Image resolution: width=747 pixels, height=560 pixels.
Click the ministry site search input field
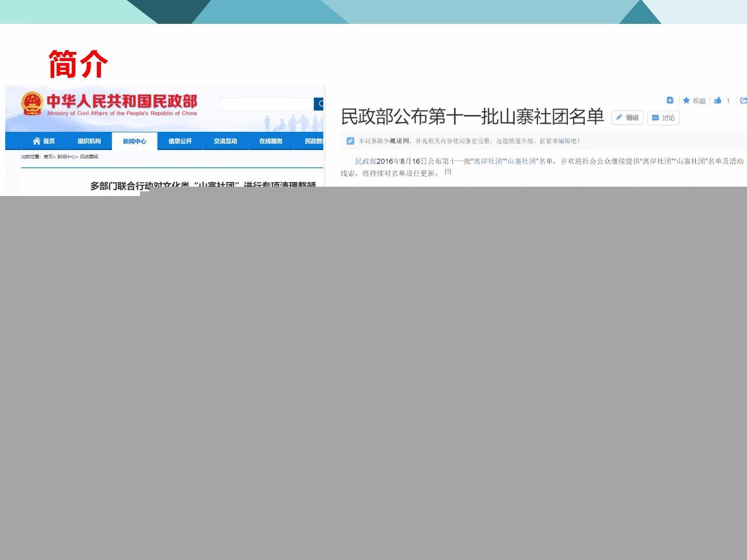pyautogui.click(x=267, y=104)
